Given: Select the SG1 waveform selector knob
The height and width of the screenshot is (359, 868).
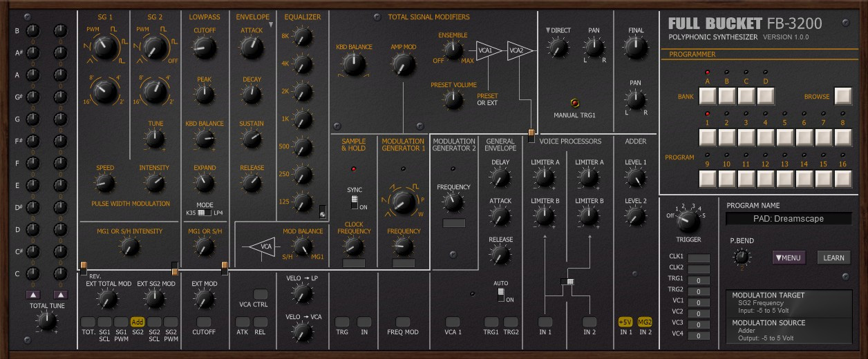Looking at the screenshot, I should pyautogui.click(x=104, y=48).
